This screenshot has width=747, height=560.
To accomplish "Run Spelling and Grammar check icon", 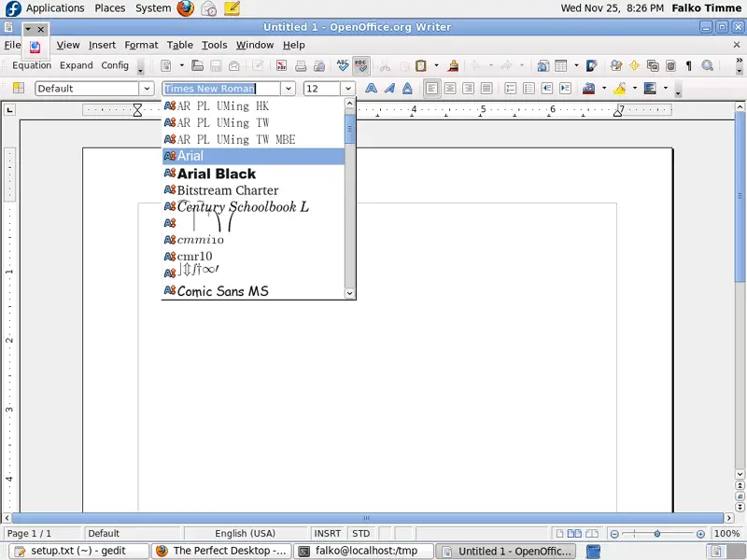I will (343, 65).
